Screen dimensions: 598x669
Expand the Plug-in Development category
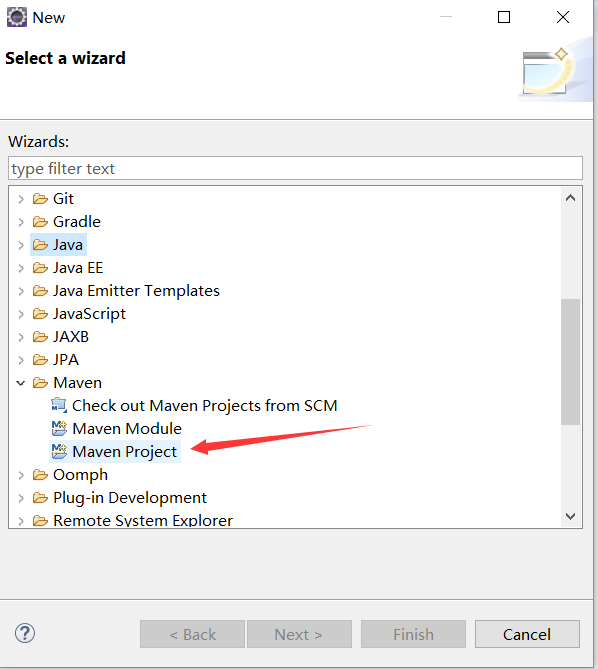click(21, 498)
